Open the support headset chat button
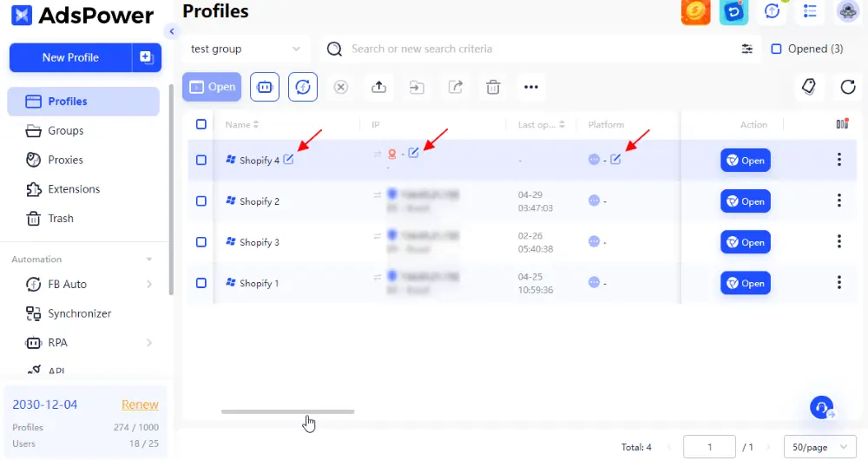This screenshot has width=868, height=460. tap(822, 408)
